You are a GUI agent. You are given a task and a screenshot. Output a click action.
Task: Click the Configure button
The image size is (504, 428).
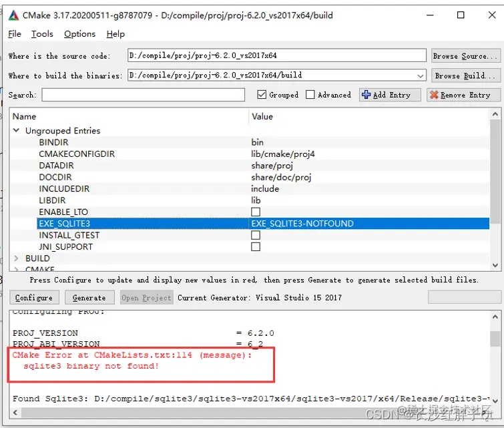(34, 297)
